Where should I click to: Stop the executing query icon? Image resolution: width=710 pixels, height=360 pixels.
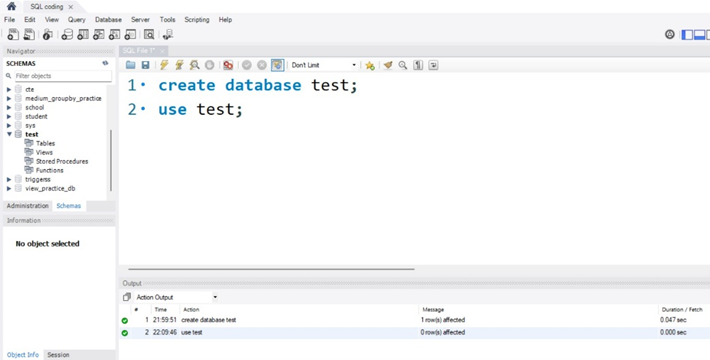coord(209,65)
